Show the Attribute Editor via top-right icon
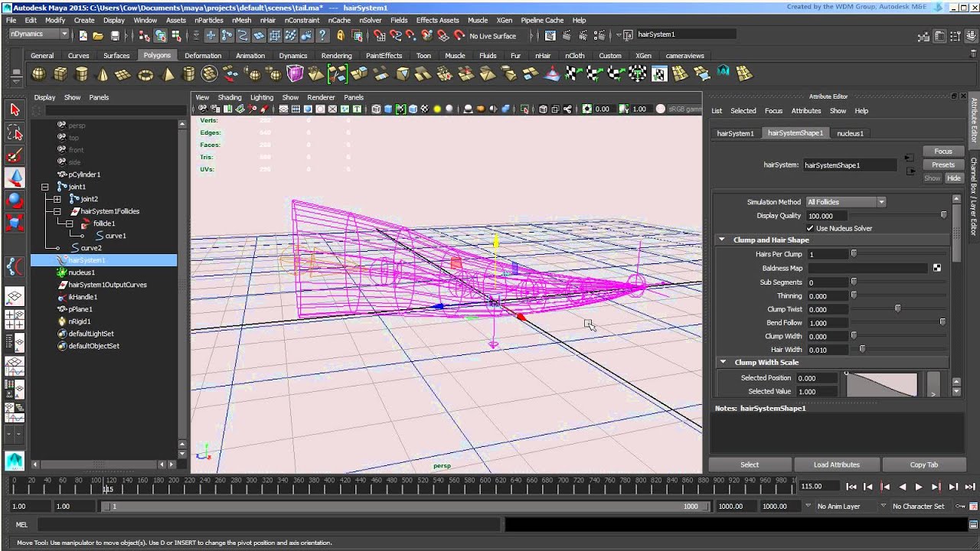This screenshot has height=551, width=980. coord(940,35)
